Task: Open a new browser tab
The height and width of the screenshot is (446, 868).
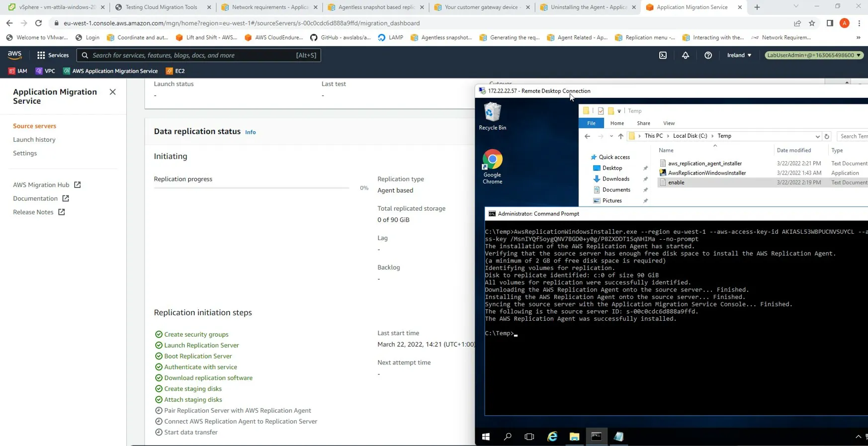Action: coord(757,7)
